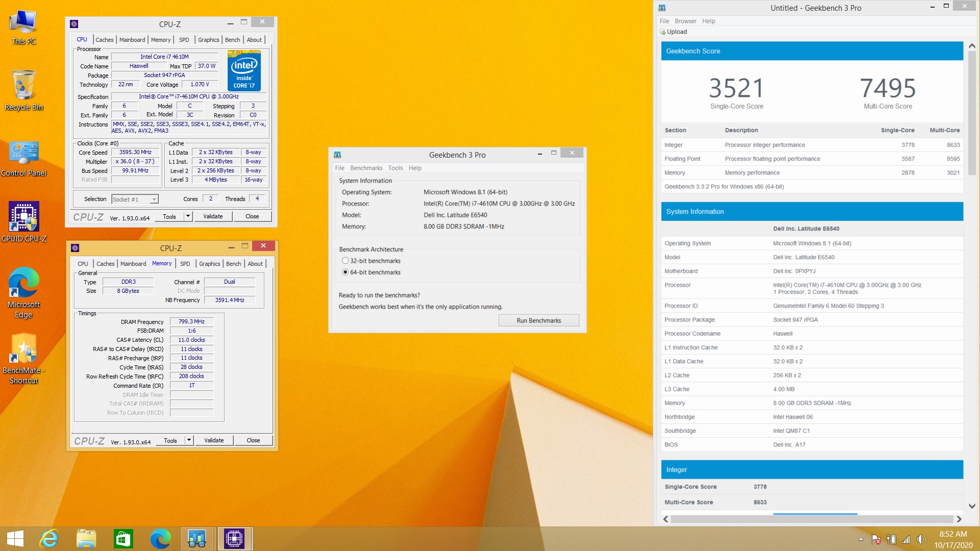This screenshot has height=551, width=980.
Task: Open the Graphics tab in the lower CPU-Z window
Action: [210, 264]
